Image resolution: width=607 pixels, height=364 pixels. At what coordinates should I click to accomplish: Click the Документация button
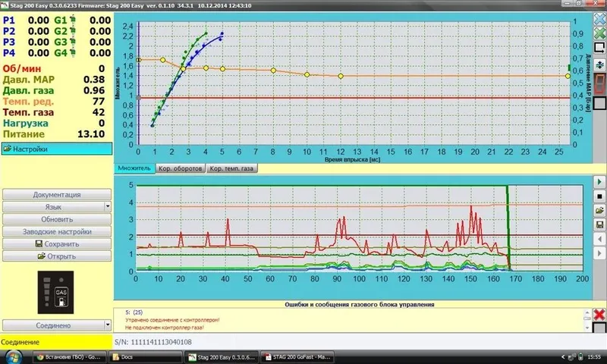point(57,195)
